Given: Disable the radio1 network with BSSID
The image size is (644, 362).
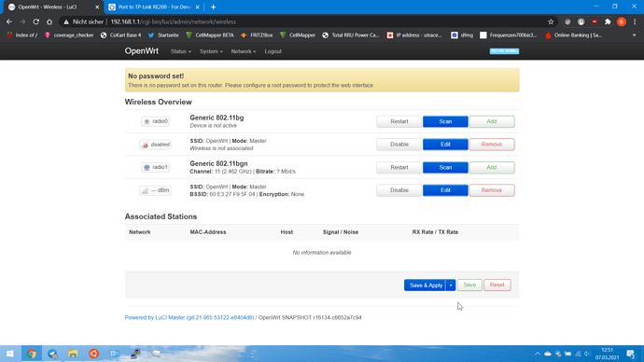Looking at the screenshot, I should point(399,190).
